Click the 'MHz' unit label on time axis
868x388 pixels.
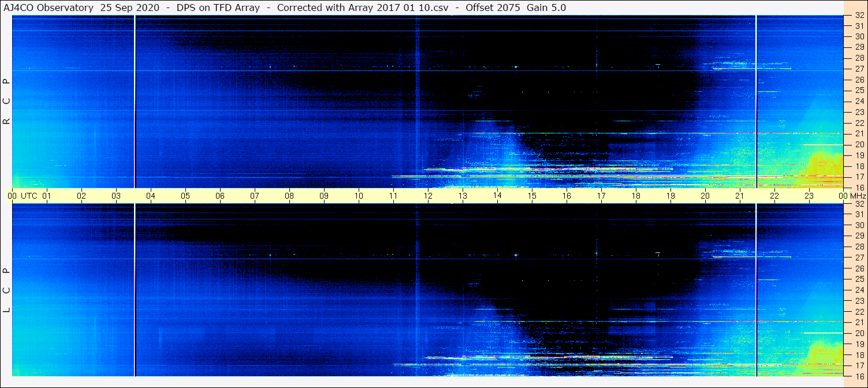click(x=858, y=196)
